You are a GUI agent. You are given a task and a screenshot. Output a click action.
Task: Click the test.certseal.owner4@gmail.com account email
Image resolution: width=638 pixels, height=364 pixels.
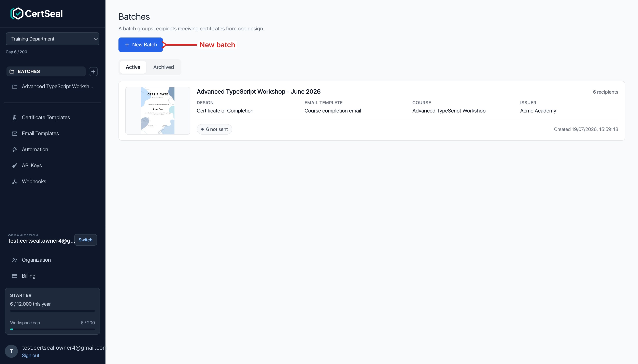pyautogui.click(x=64, y=348)
